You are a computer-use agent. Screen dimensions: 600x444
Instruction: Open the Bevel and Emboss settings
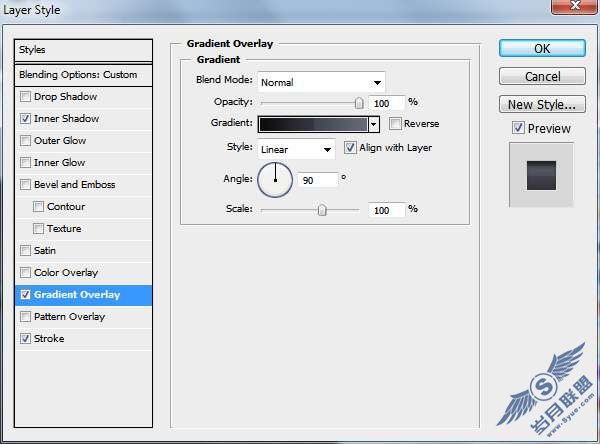tap(75, 184)
